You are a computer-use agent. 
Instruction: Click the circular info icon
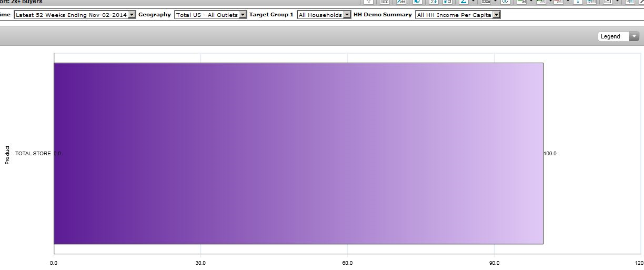click(505, 2)
